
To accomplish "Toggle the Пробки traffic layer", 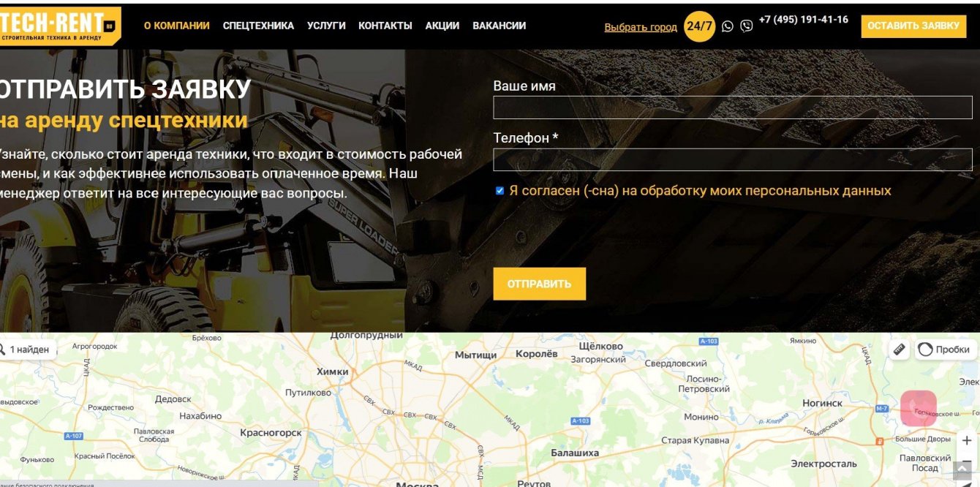I will (x=943, y=350).
